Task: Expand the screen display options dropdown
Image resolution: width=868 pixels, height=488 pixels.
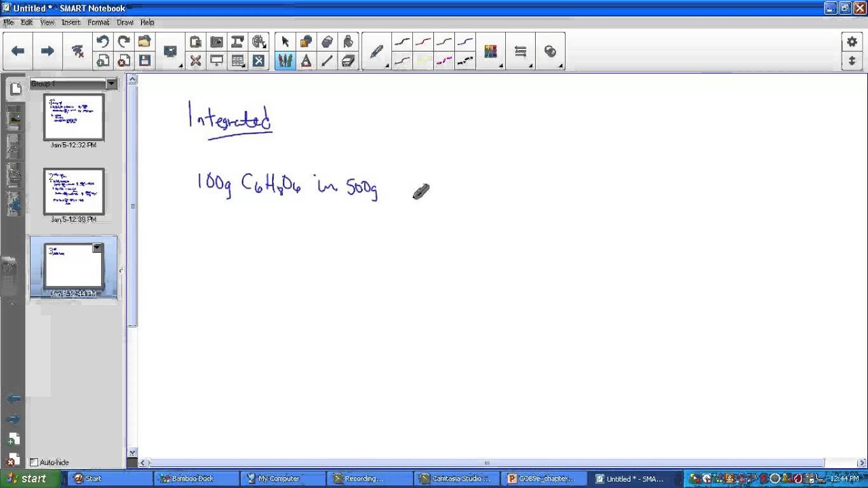Action: click(x=181, y=66)
